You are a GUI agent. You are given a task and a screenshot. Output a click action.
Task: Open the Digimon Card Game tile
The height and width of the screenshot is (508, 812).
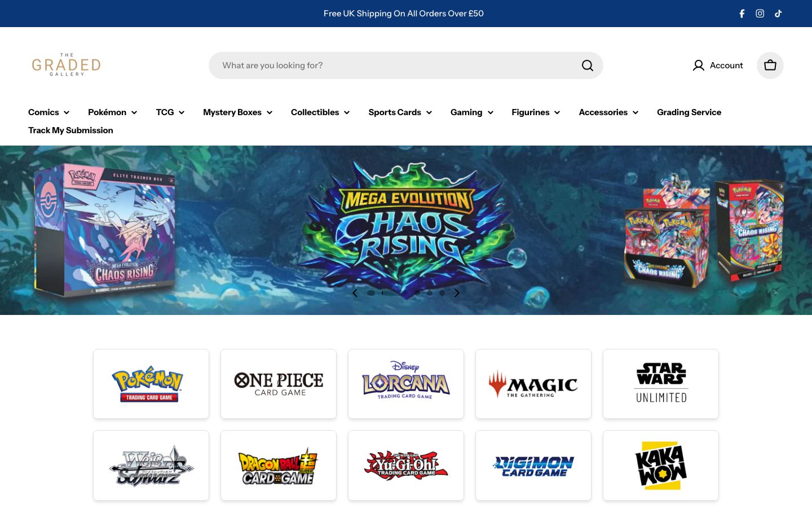tap(533, 466)
